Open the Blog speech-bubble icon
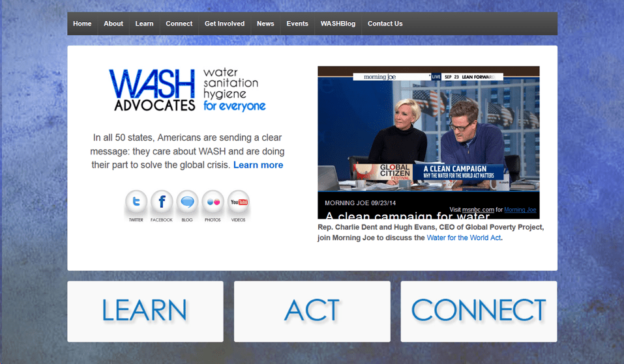This screenshot has width=624, height=364. pyautogui.click(x=187, y=206)
